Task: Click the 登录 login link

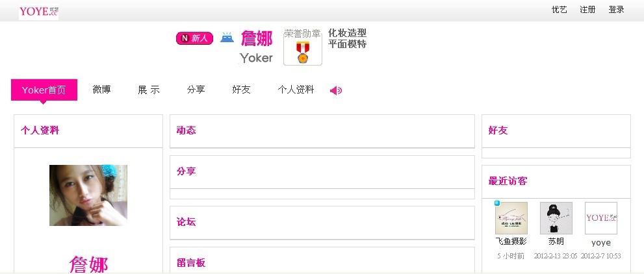Action: 617,10
